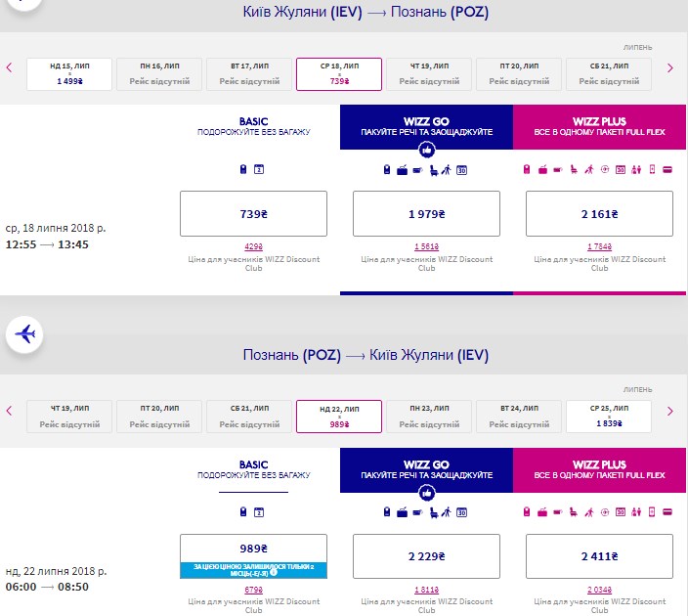Show later outbound dates with right arrow
688x616 pixels.
point(670,68)
